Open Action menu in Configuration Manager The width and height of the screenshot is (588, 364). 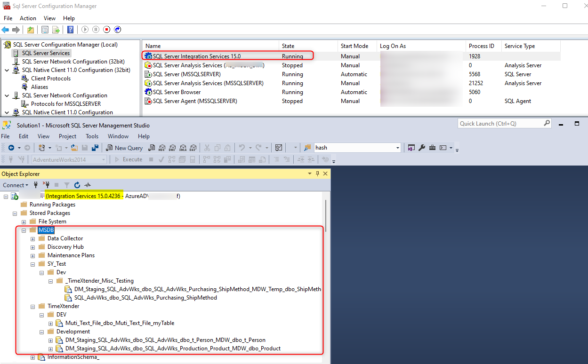tap(28, 18)
